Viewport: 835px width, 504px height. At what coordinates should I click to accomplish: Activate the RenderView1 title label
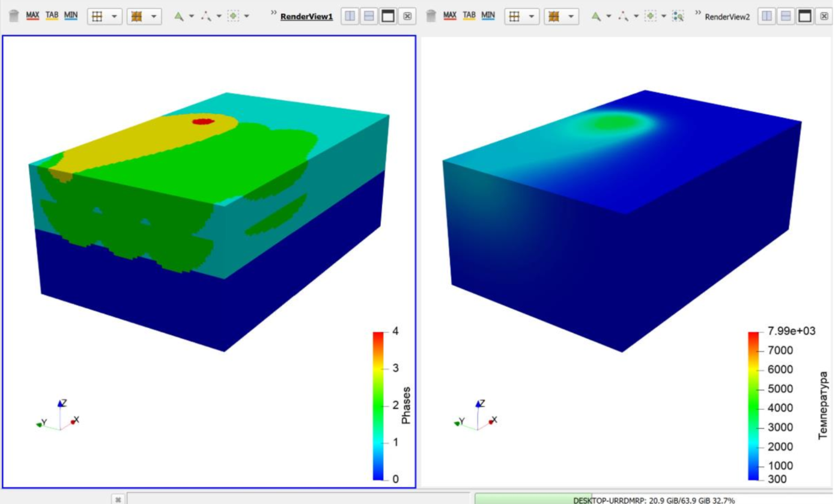tap(306, 17)
